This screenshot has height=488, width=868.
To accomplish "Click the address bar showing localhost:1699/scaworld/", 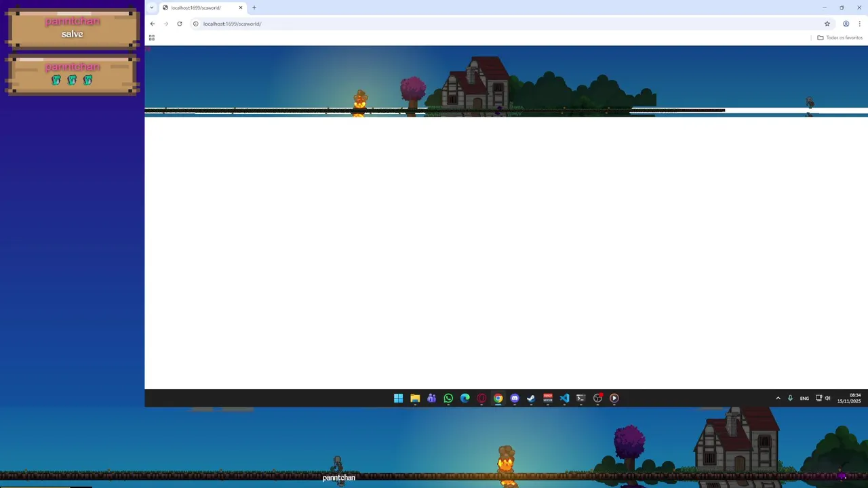I will coord(512,24).
